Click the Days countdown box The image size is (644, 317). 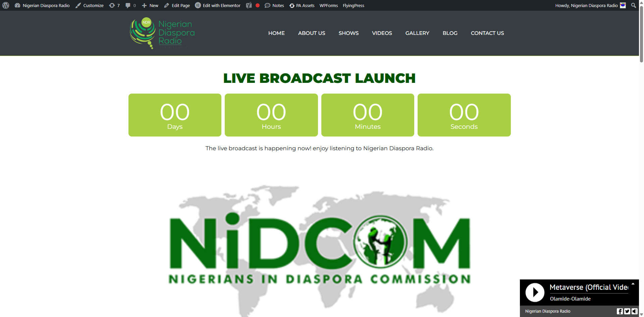(175, 115)
